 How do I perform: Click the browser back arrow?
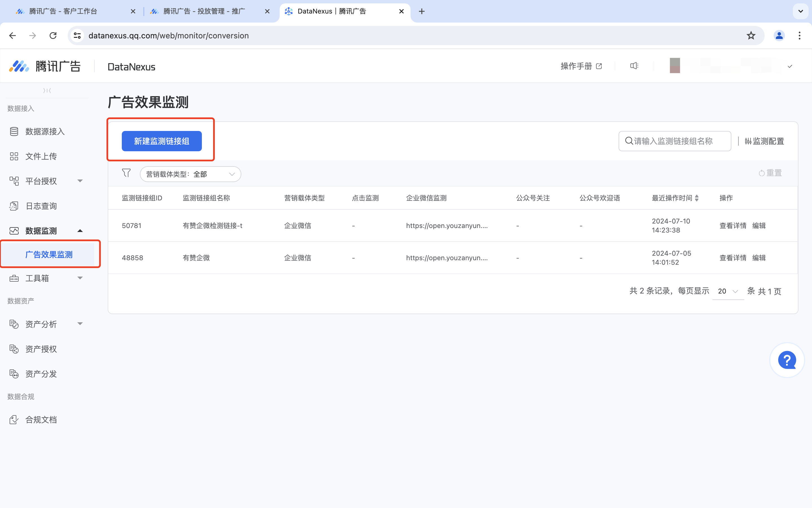coord(13,36)
